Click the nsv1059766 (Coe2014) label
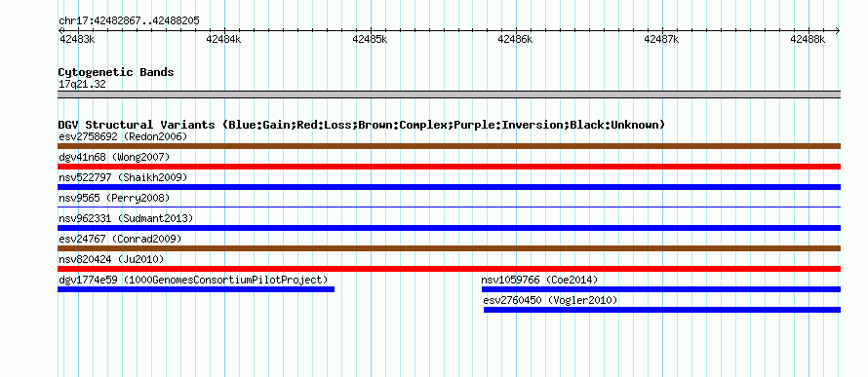Viewport: 868px width, 377px height. pos(539,280)
